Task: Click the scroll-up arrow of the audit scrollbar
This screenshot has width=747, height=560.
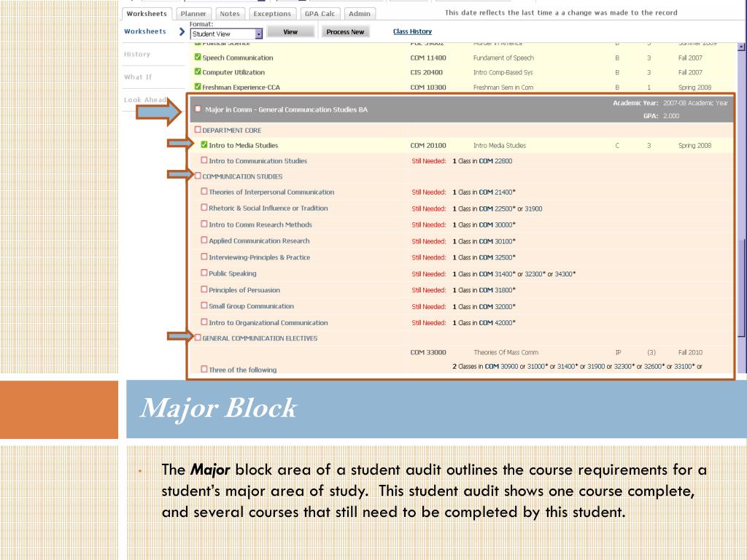Action: coord(741,47)
